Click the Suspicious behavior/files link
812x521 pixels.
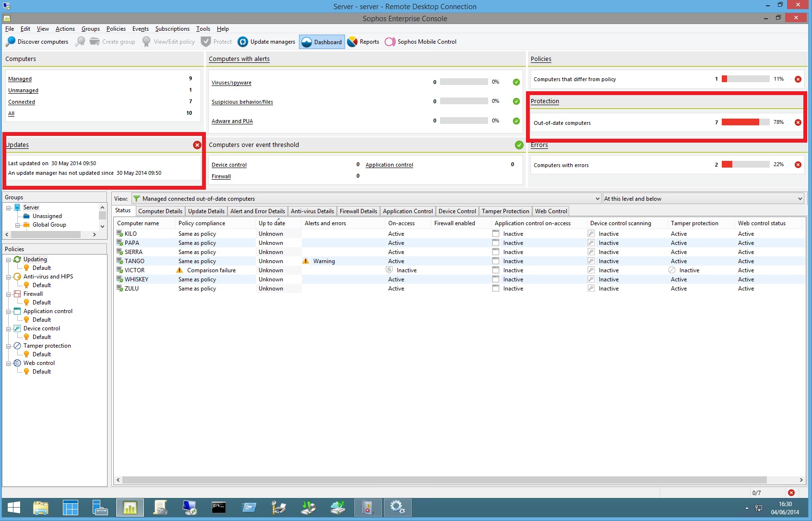tap(242, 102)
